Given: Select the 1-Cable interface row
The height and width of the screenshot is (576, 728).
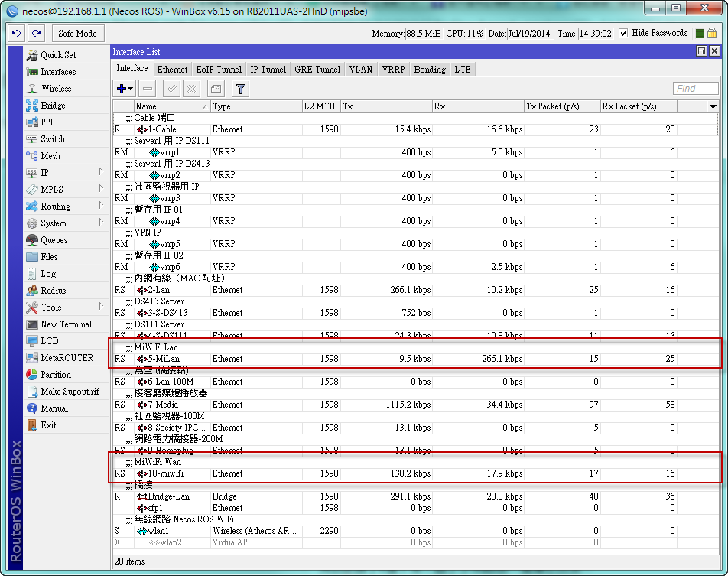Looking at the screenshot, I should click(415, 129).
